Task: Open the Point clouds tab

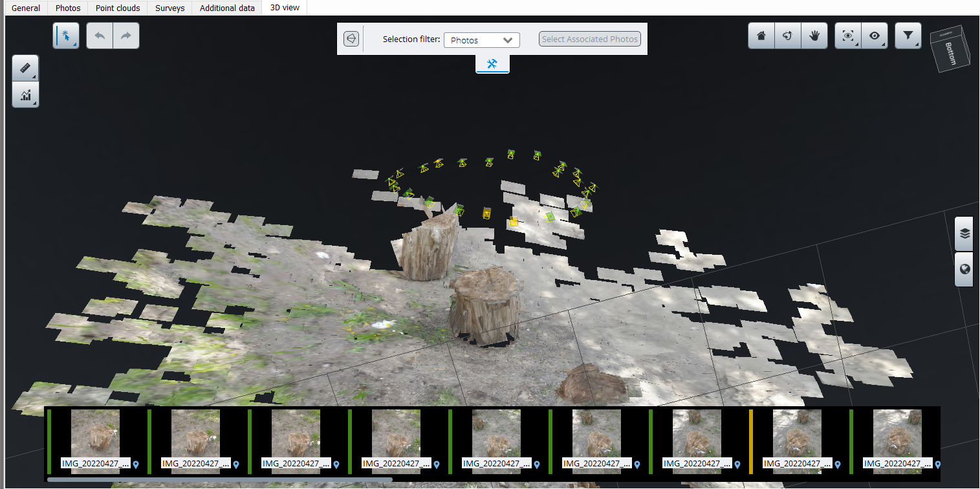Action: [118, 8]
